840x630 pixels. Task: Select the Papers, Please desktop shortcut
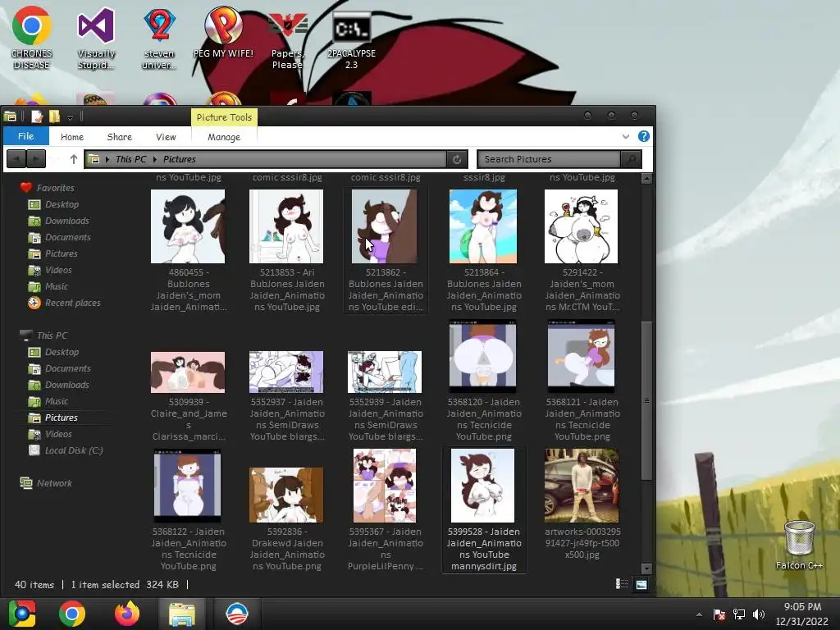[x=287, y=39]
